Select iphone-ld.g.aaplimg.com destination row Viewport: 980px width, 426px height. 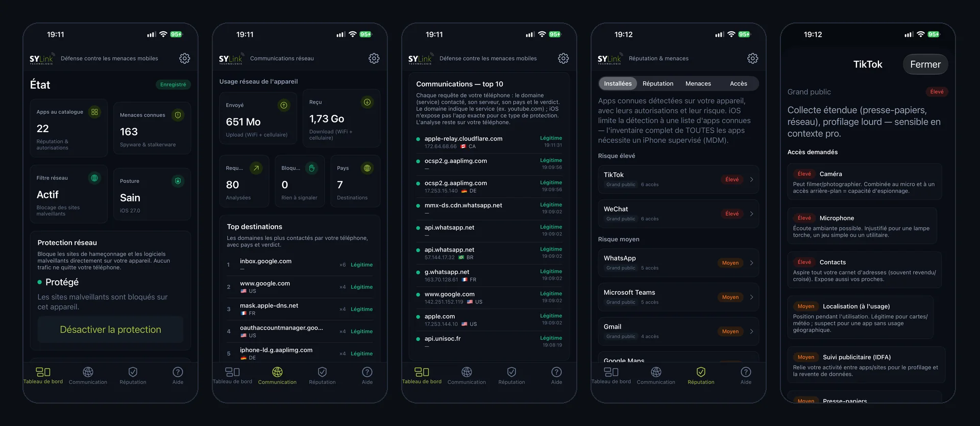[x=300, y=354]
